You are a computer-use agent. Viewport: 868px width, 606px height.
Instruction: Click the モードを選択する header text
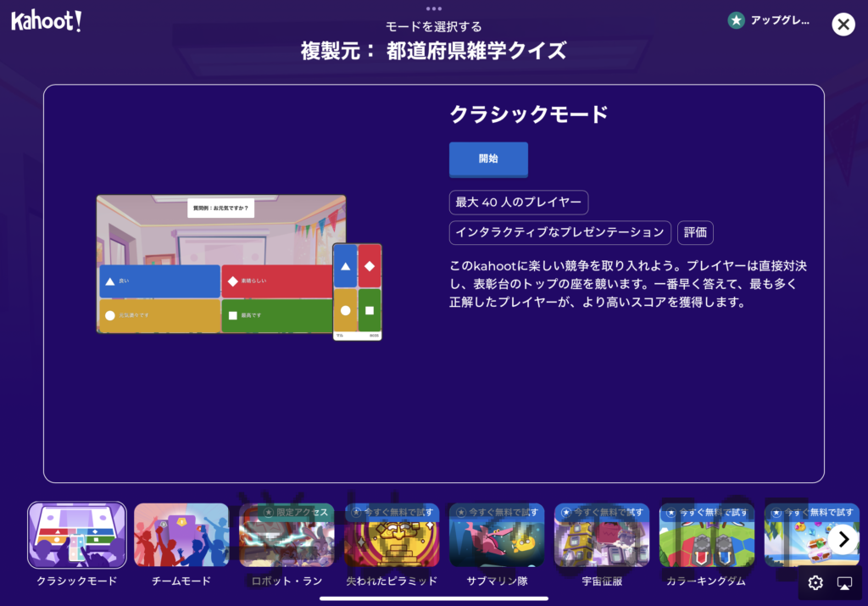click(x=434, y=26)
